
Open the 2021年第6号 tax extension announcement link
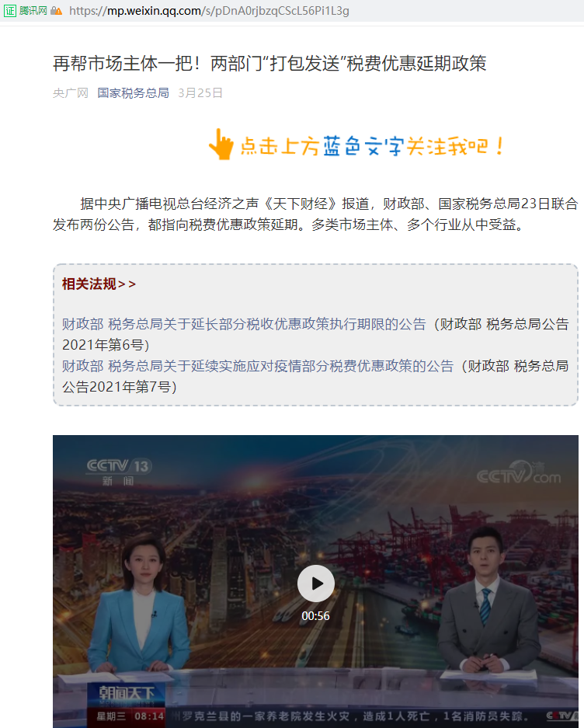[x=244, y=324]
